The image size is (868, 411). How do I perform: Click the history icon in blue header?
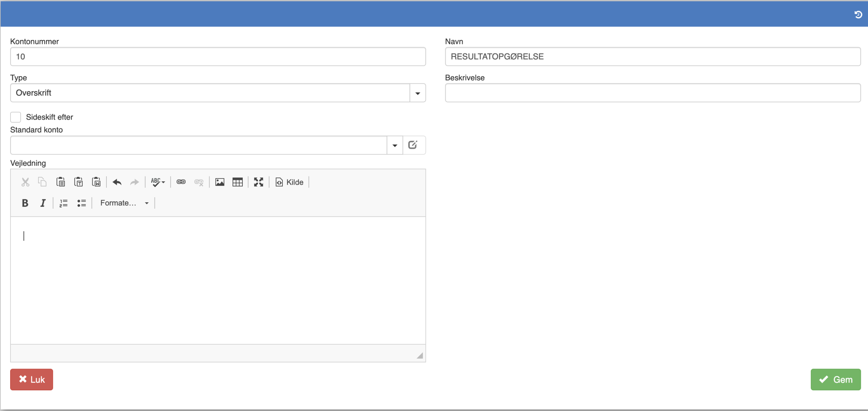click(858, 15)
